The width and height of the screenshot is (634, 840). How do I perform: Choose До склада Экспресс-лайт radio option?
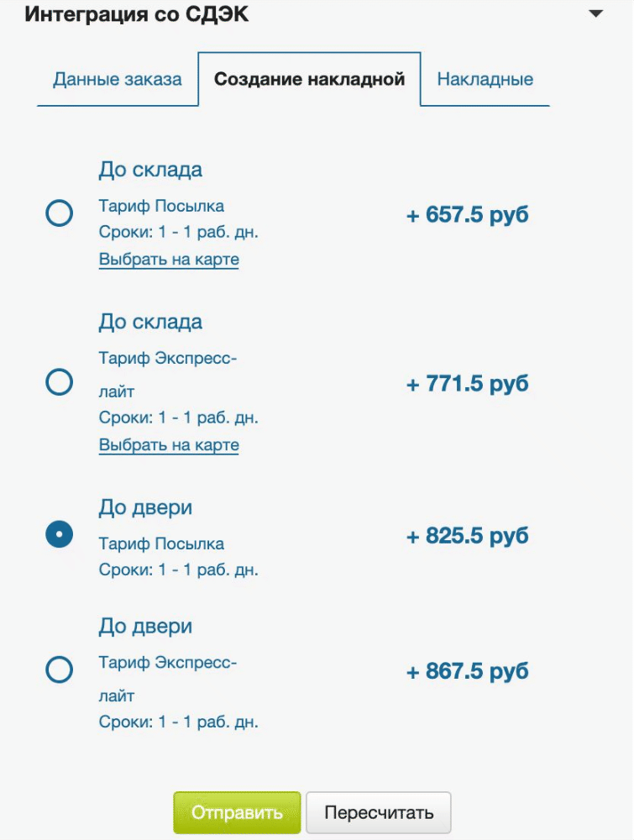coord(59,383)
